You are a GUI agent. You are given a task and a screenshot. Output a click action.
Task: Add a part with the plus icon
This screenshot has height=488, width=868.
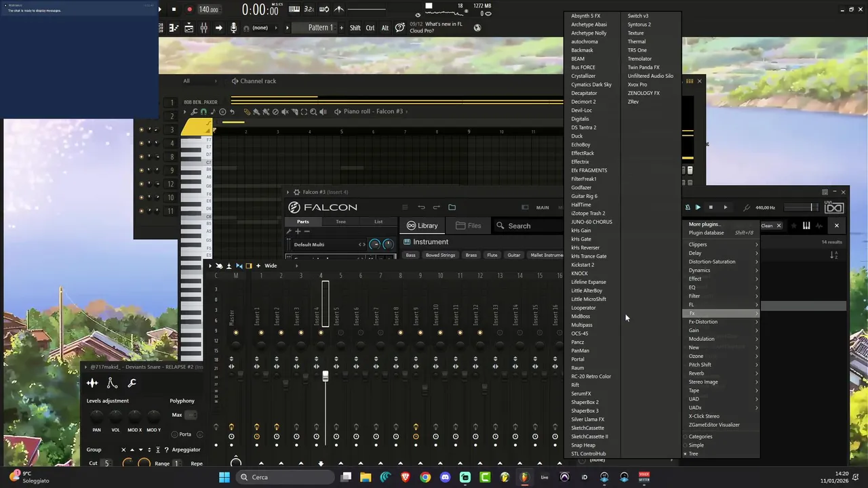297,232
